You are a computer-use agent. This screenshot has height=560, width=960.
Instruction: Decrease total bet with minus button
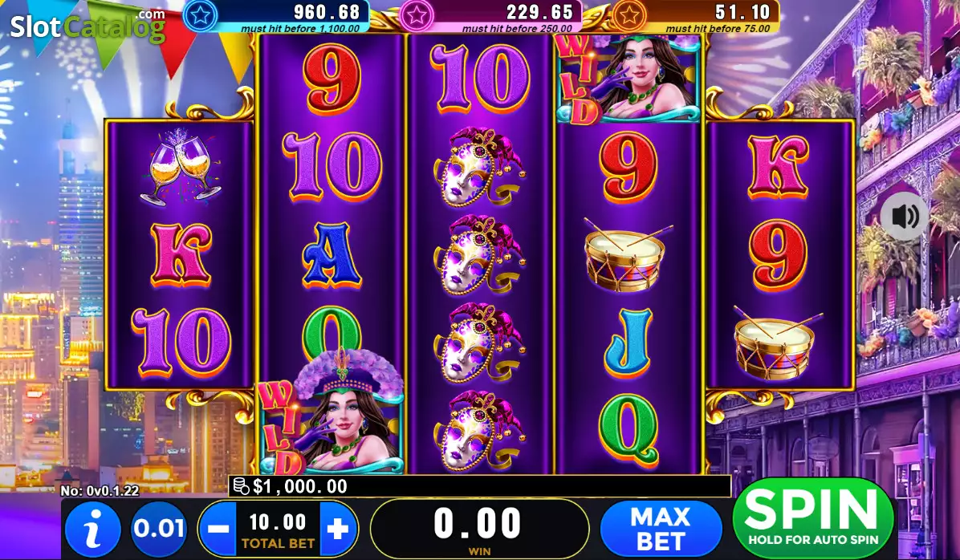point(218,529)
